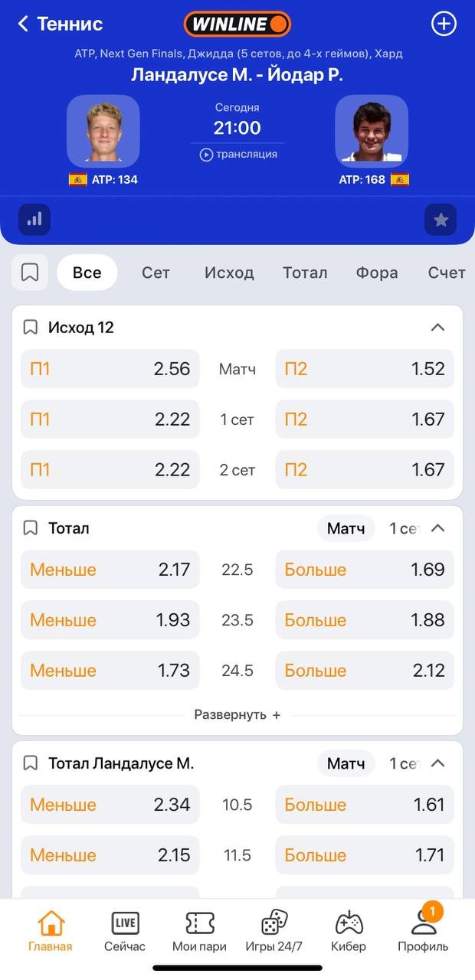475x980 pixels.
Task: Tap the back arrow next to Теннис
Action: click(23, 24)
